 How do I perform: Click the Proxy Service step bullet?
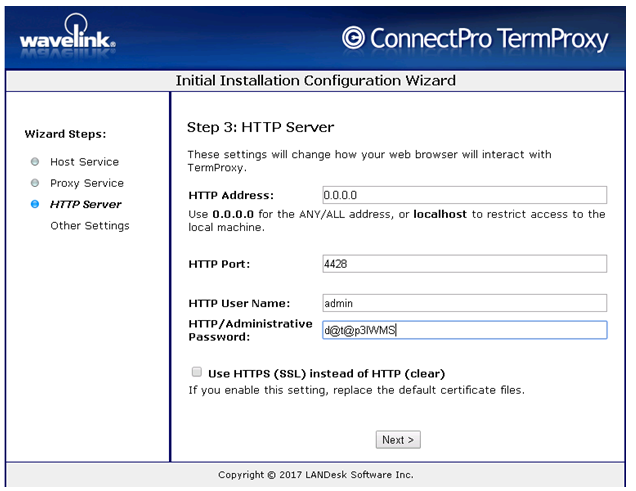35,183
